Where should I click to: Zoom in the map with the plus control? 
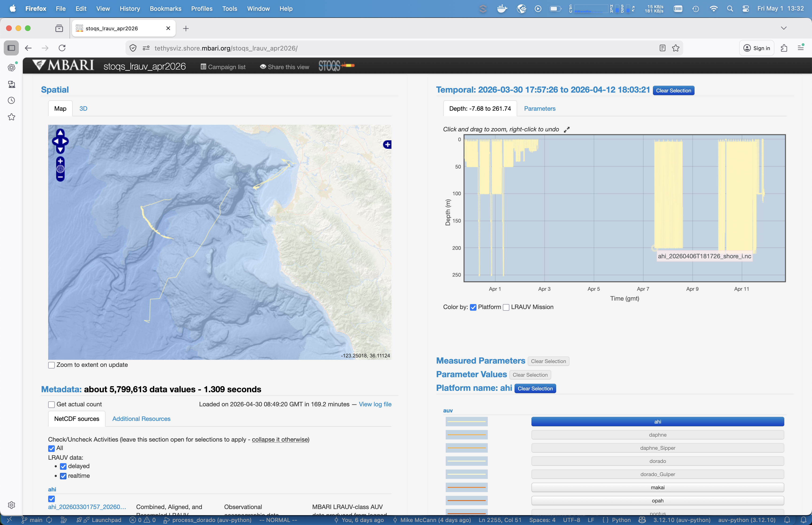tap(60, 161)
